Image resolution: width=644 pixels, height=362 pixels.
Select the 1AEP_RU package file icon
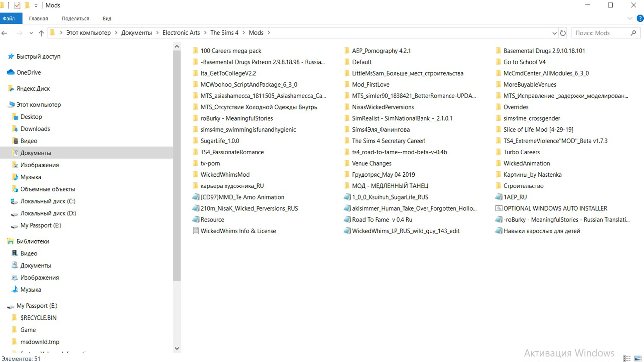(x=499, y=197)
